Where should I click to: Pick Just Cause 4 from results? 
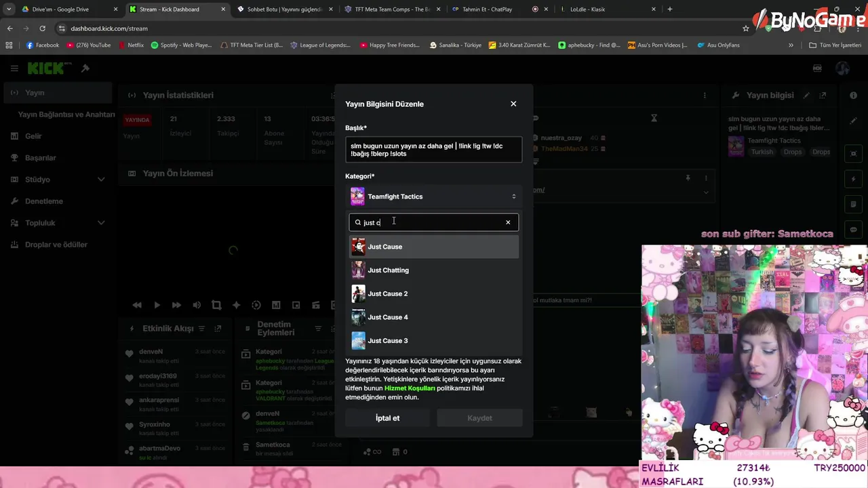pyautogui.click(x=433, y=317)
